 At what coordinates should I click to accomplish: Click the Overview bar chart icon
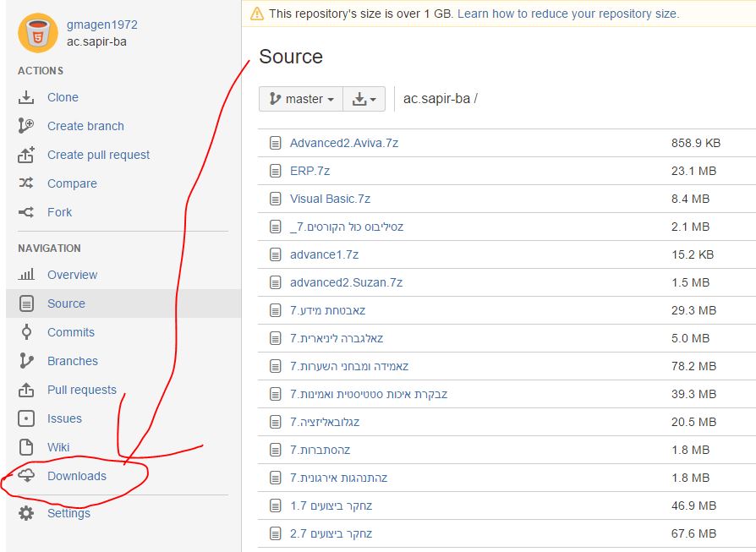pyautogui.click(x=26, y=275)
